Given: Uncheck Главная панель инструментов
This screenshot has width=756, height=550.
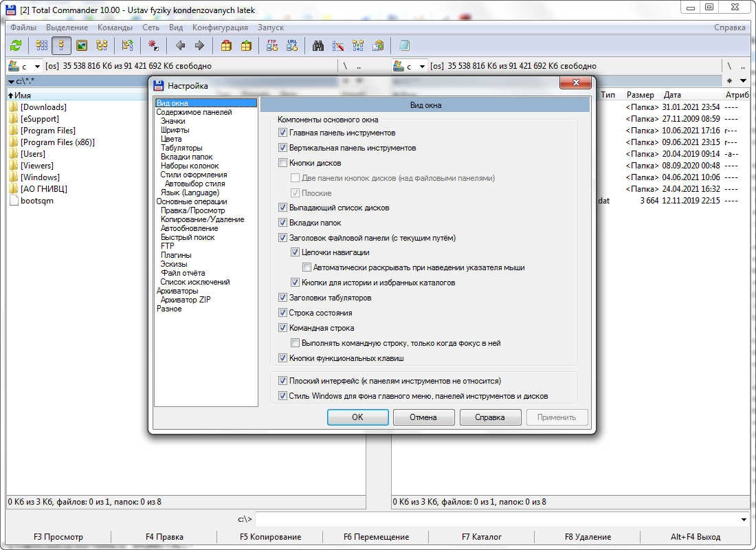Looking at the screenshot, I should [283, 133].
